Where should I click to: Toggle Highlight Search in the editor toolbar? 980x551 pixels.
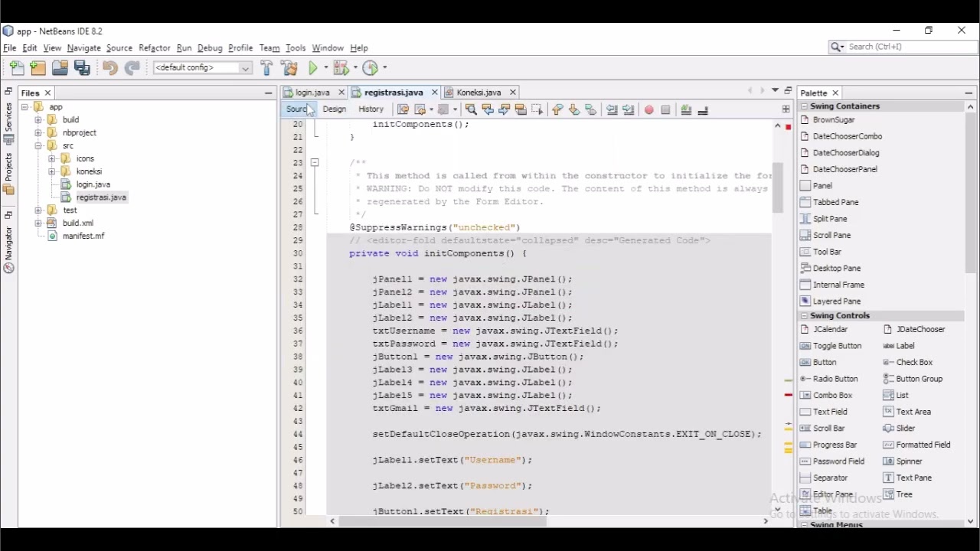pos(522,110)
